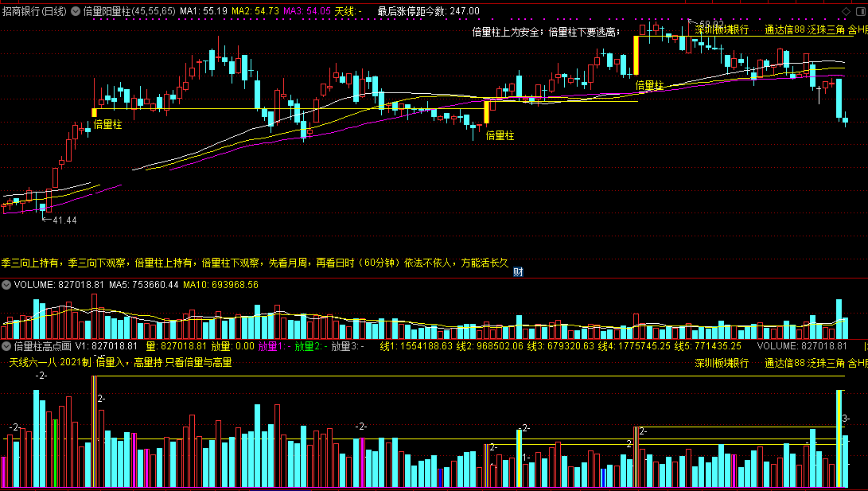Click 深圳板块银行 label in main chart
This screenshot has height=491, width=868.
722,30
